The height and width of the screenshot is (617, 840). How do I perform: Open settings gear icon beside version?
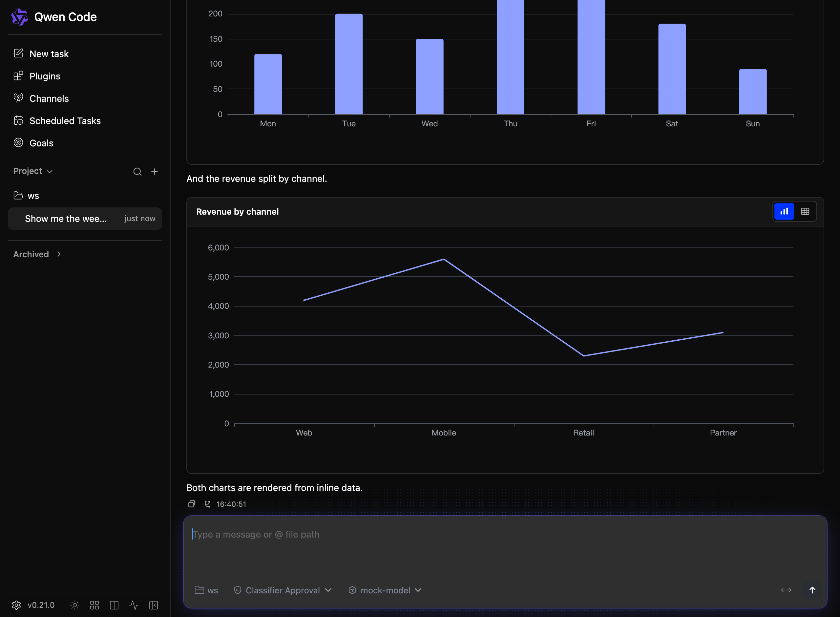click(16, 605)
